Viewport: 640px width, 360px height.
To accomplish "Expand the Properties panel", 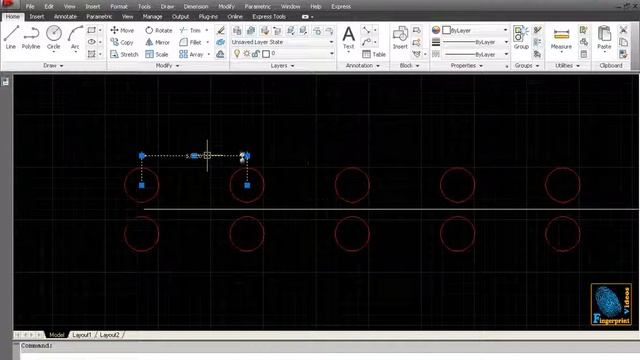I will 467,65.
